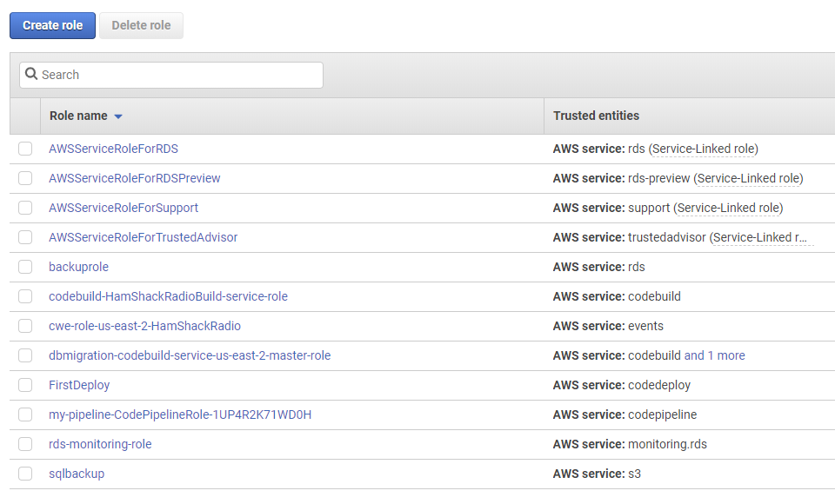Click the 'AWS service: monitoring.rds' text
Screen dimensions: 835x504
tap(630, 444)
